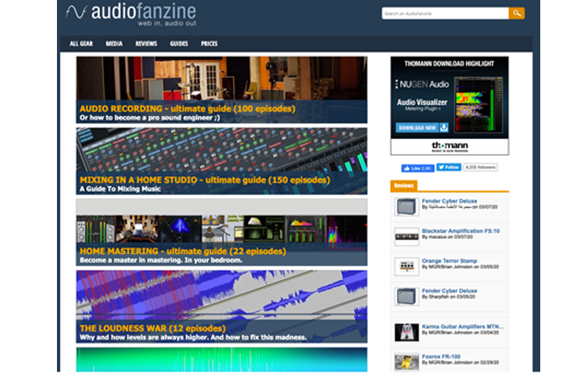588x373 pixels.
Task: Open the Foxrox FR-100 review link
Action: (x=441, y=357)
